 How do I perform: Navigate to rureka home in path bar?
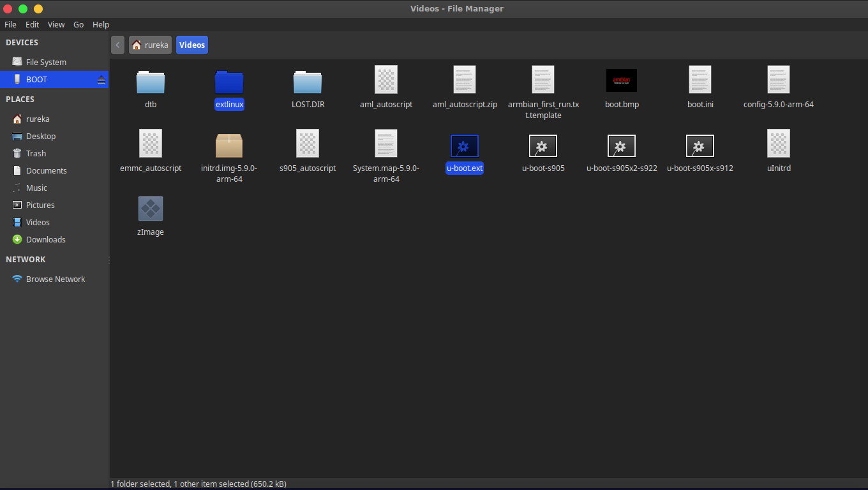(151, 45)
